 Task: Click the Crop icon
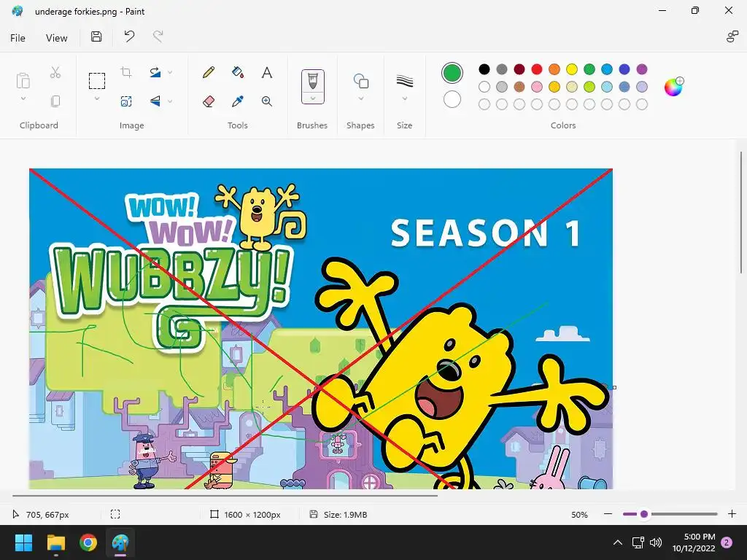126,72
